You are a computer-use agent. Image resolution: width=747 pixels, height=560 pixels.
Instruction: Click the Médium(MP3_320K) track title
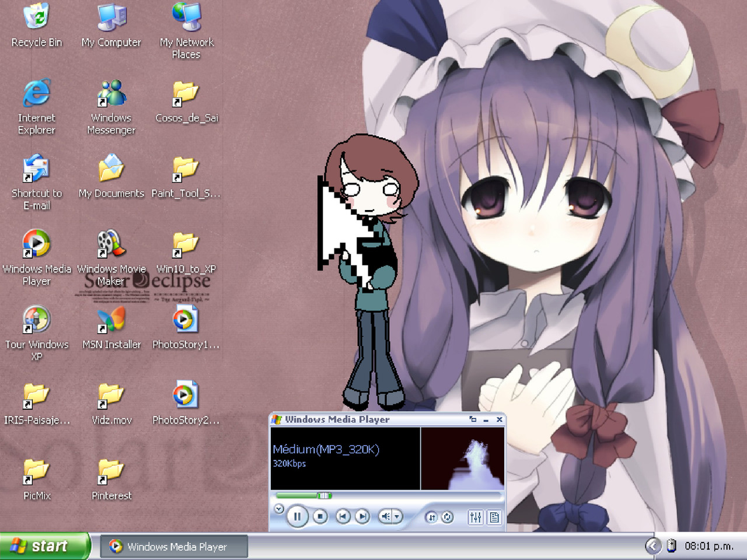pos(326,449)
